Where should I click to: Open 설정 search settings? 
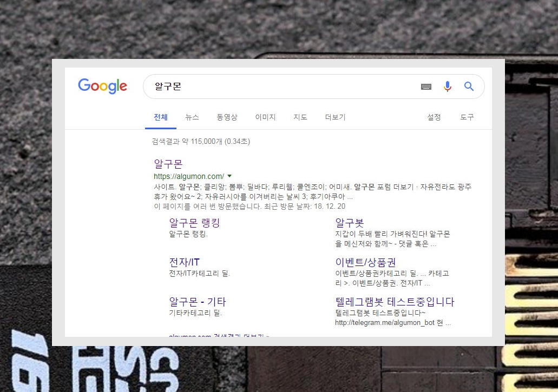(434, 117)
